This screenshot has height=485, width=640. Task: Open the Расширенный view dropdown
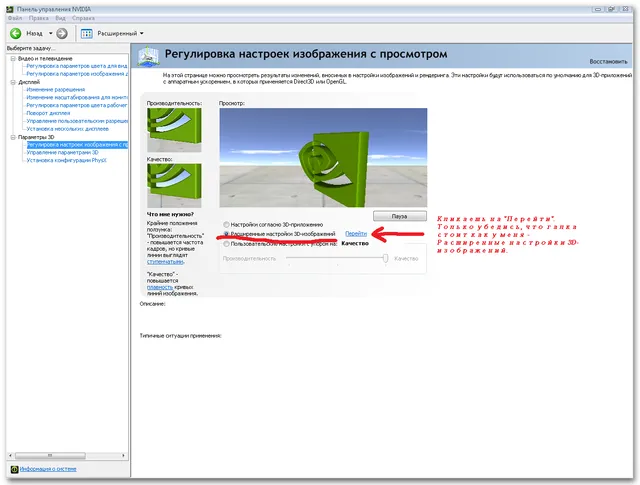142,33
